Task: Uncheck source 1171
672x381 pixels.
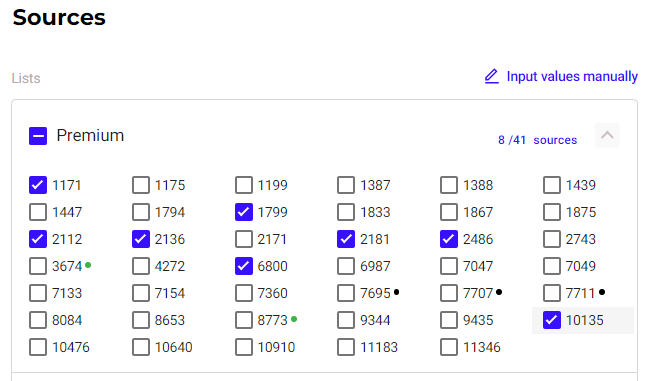Action: 38,185
